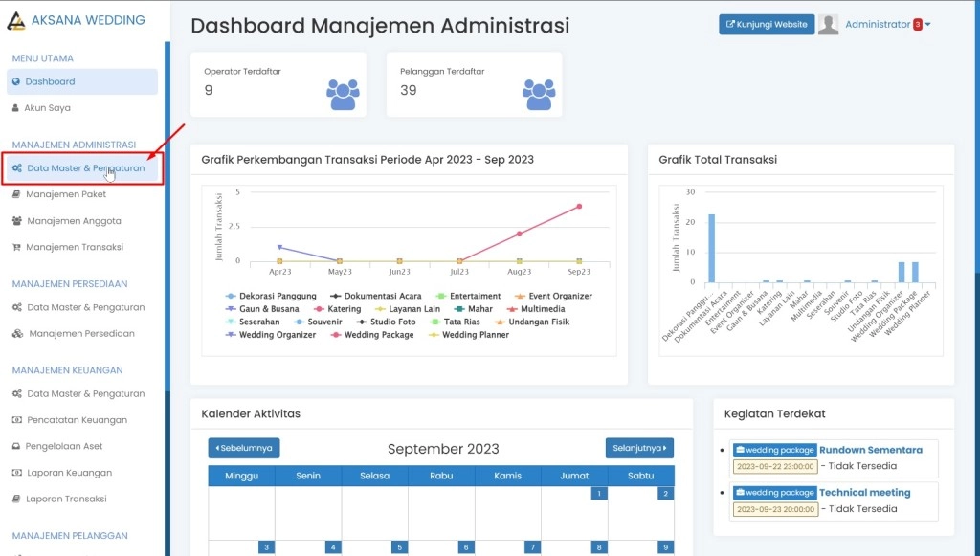Click the Manajemen Persediaan boxes icon
The height and width of the screenshot is (556, 980).
[17, 334]
